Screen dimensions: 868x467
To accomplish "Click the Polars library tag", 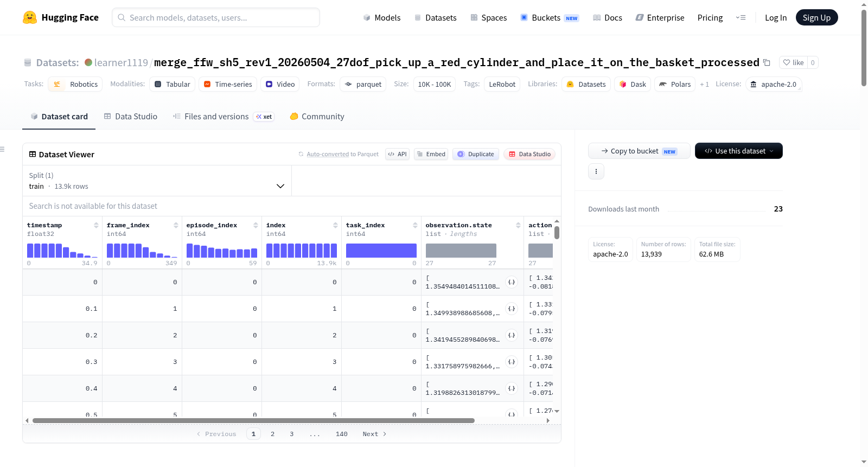I will [x=675, y=84].
